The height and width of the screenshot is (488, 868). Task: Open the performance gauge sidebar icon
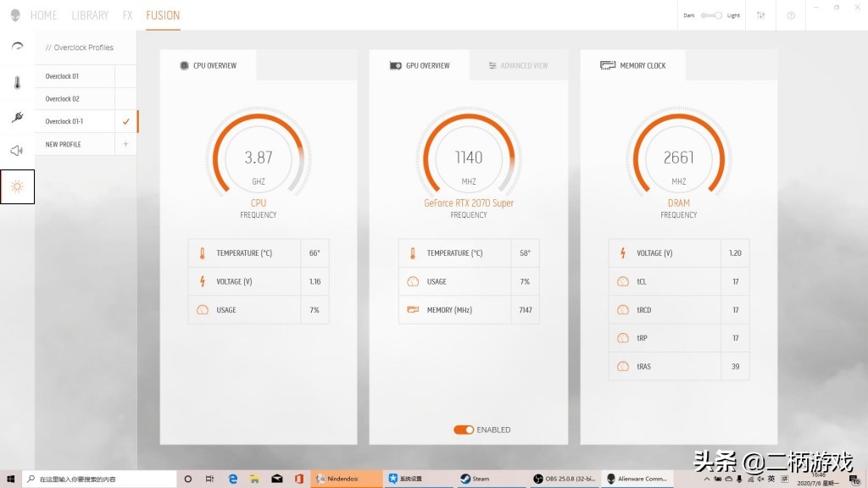(17, 46)
